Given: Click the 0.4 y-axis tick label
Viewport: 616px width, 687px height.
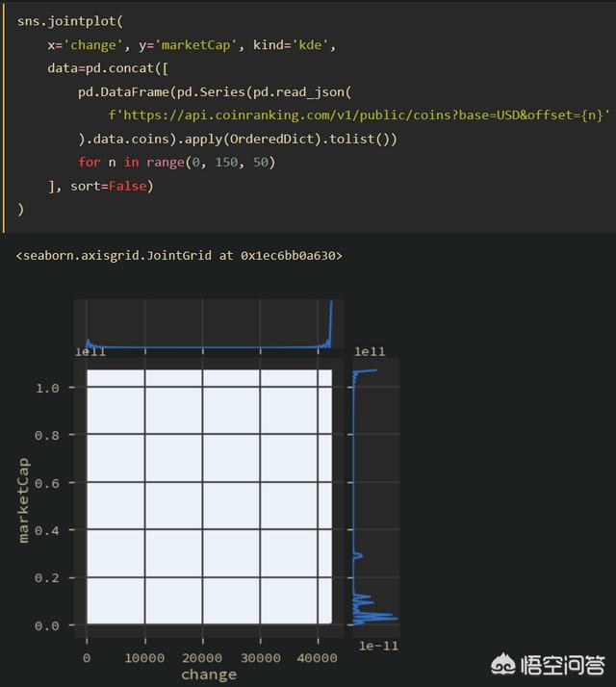Looking at the screenshot, I should [47, 530].
